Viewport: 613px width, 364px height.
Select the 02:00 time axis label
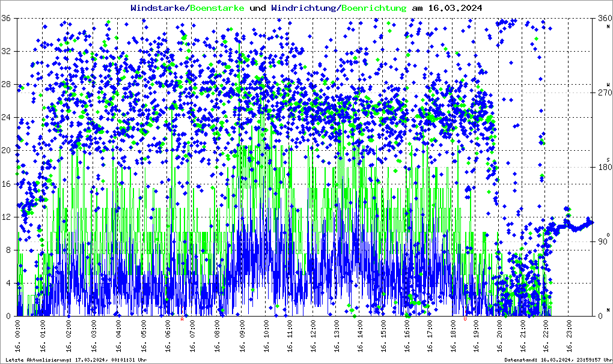(x=68, y=336)
